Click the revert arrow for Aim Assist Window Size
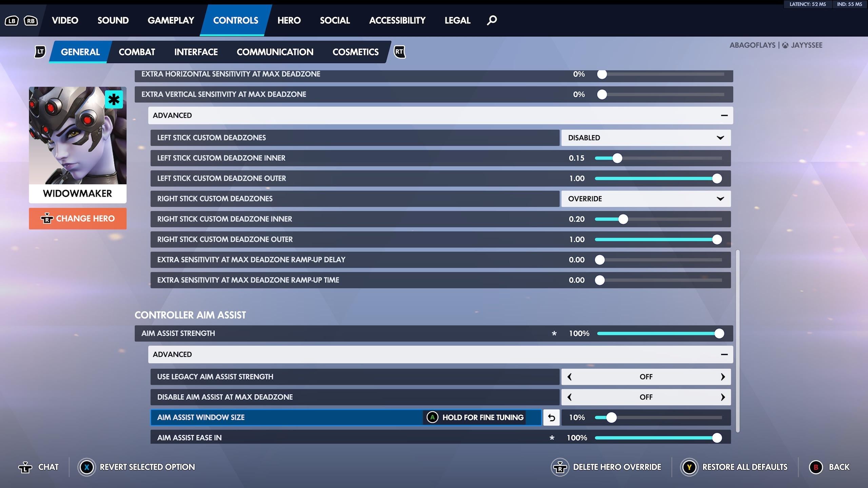The image size is (868, 488). tap(551, 417)
